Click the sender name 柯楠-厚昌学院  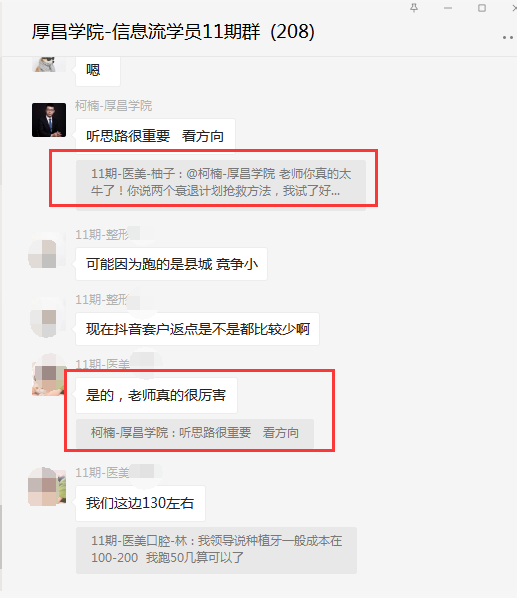pyautogui.click(x=114, y=106)
